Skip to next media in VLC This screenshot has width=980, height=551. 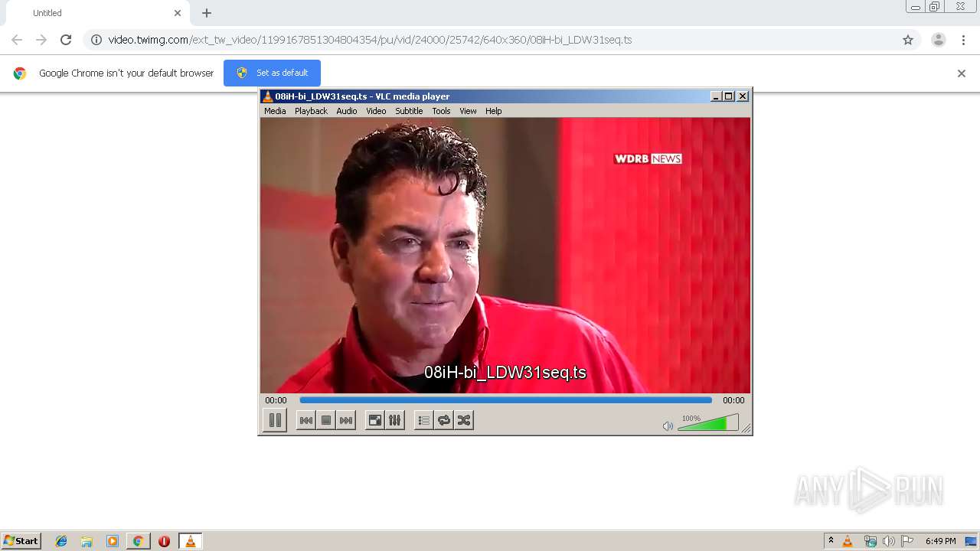(346, 420)
